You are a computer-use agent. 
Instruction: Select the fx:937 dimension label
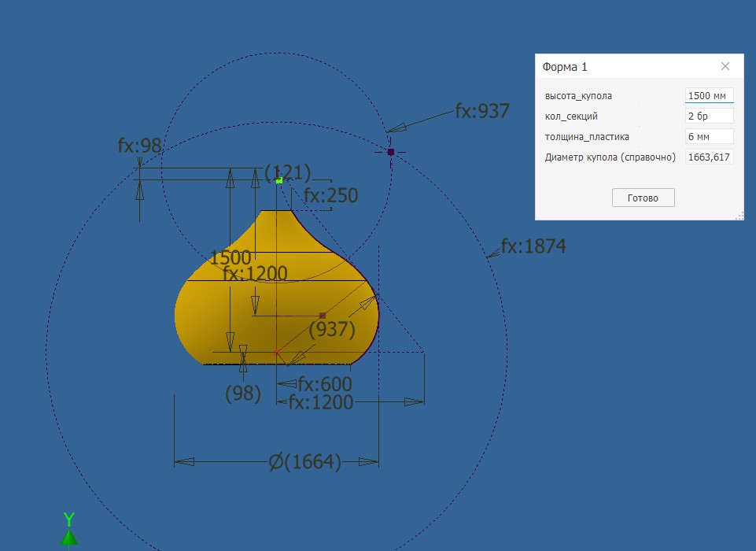[x=482, y=112]
